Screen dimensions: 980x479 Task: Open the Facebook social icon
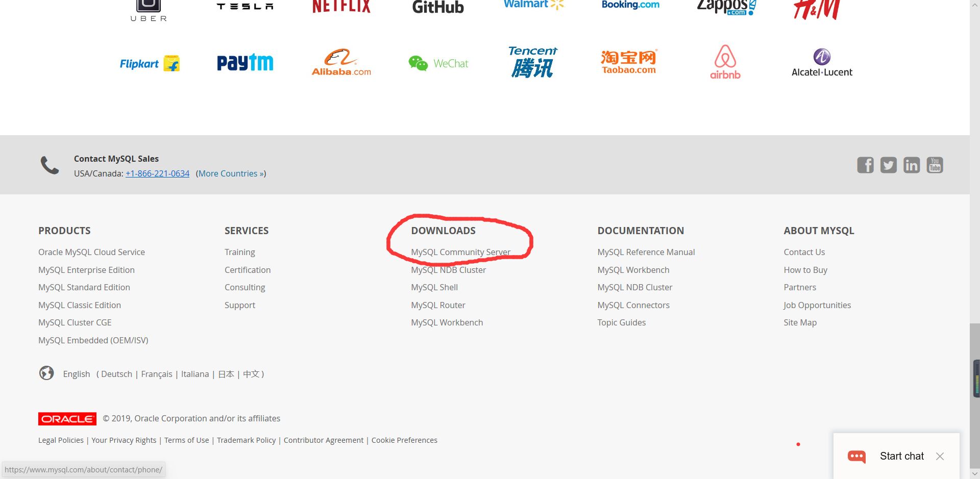pyautogui.click(x=865, y=165)
